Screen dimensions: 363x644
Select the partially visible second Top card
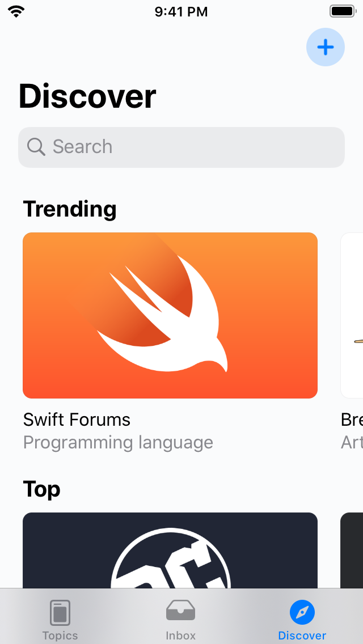352,550
